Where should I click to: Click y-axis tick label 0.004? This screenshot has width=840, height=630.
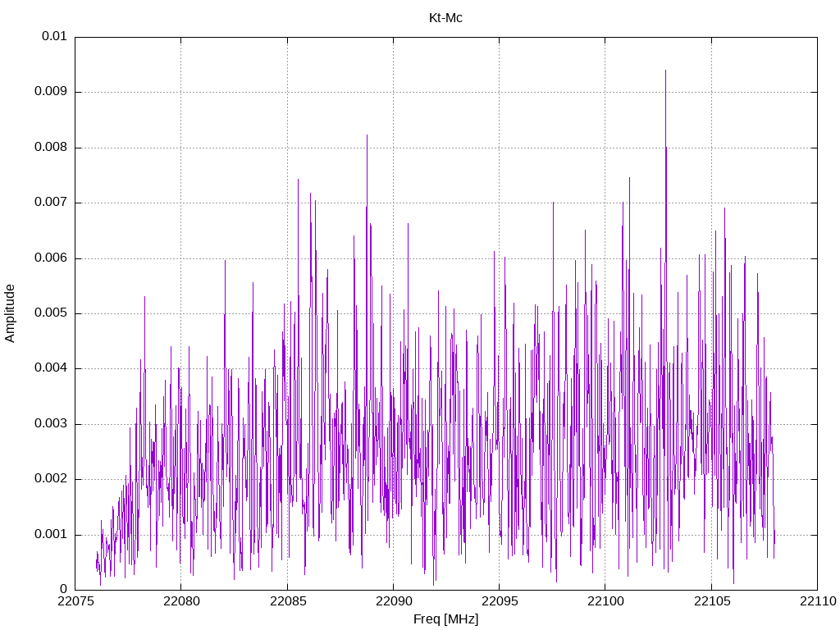click(50, 368)
